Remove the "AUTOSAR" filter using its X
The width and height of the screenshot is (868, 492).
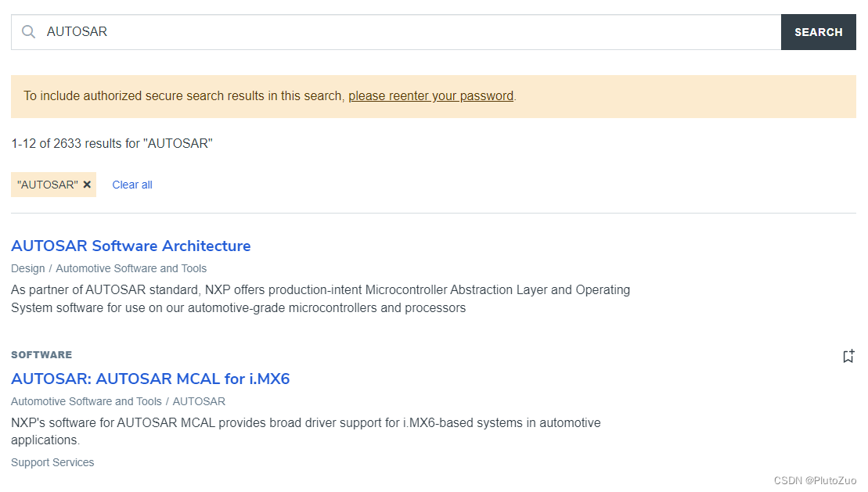coord(87,185)
